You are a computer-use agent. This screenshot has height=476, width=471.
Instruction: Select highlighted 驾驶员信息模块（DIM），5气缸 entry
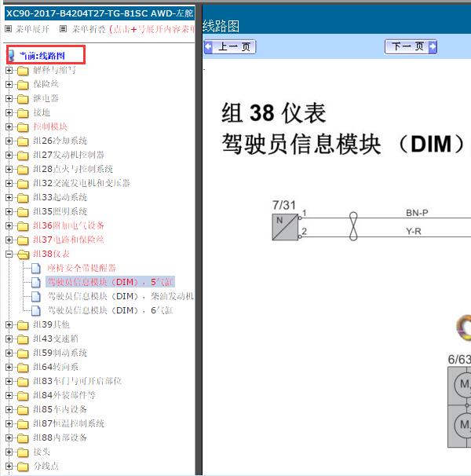coord(110,282)
